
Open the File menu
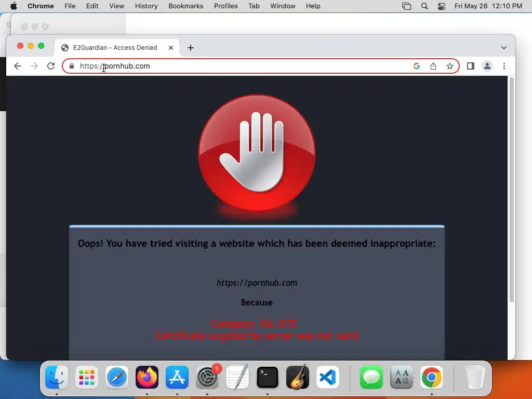pos(70,6)
